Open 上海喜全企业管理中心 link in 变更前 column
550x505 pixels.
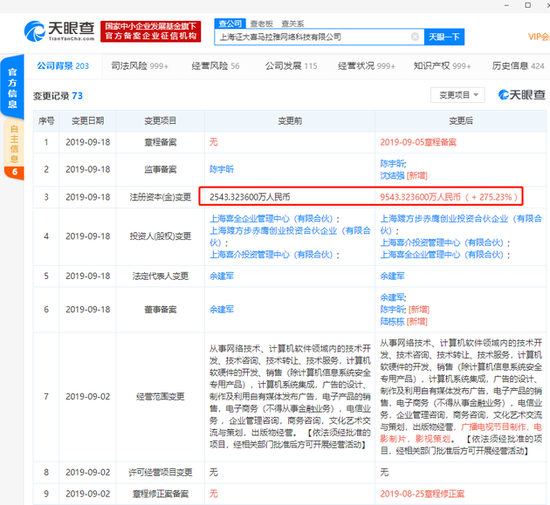point(271,219)
